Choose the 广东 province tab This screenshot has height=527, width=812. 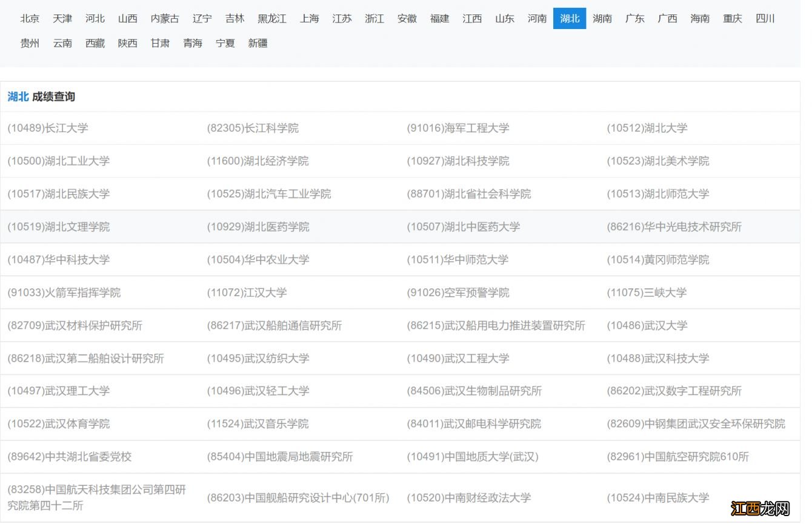tap(635, 18)
